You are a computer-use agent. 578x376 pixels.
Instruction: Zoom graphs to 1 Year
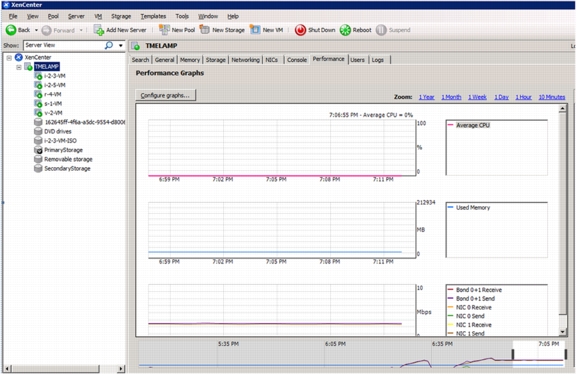(426, 97)
